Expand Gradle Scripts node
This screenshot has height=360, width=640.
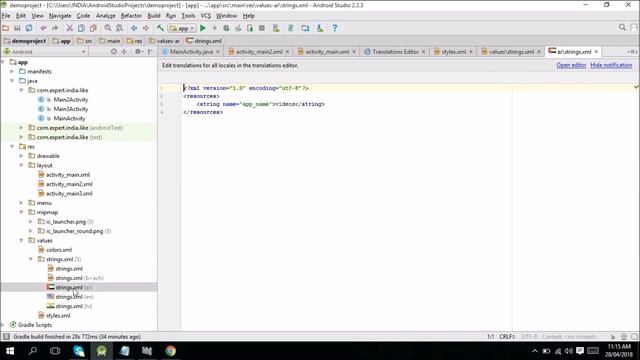coord(3,325)
